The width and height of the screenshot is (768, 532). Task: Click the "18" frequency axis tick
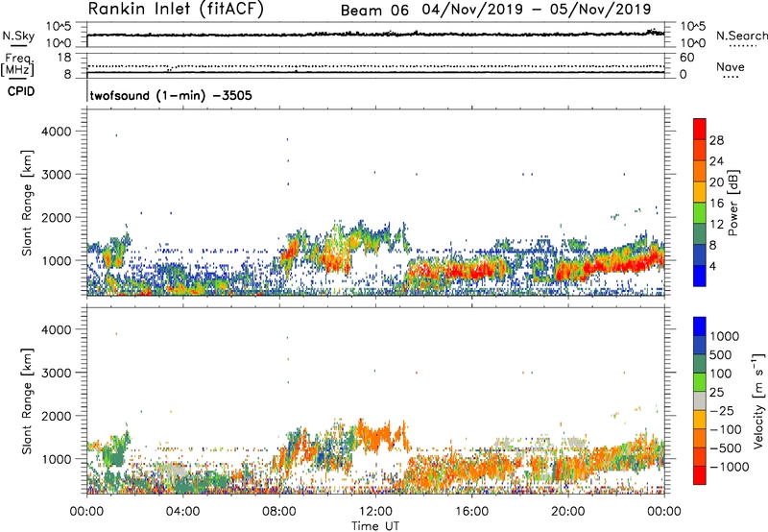(x=64, y=57)
